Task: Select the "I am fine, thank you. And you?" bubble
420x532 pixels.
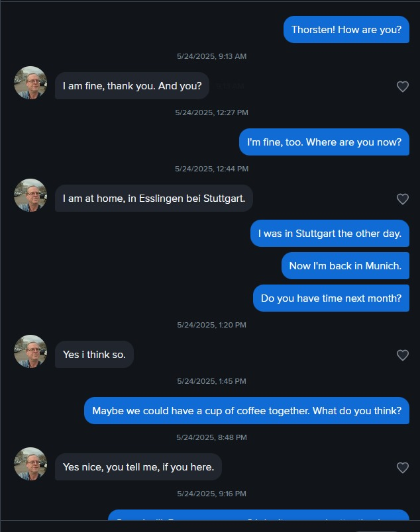Action: pos(132,86)
